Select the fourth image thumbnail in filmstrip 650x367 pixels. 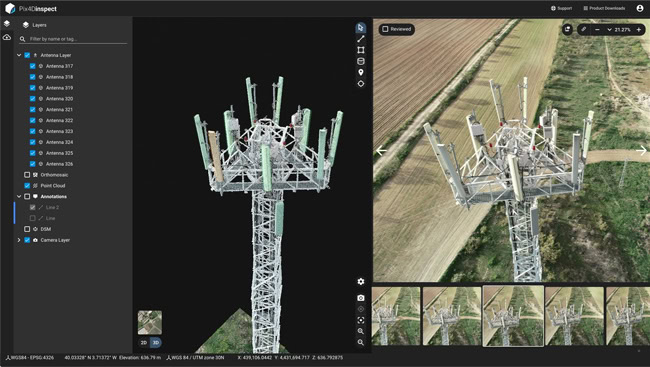click(x=574, y=316)
